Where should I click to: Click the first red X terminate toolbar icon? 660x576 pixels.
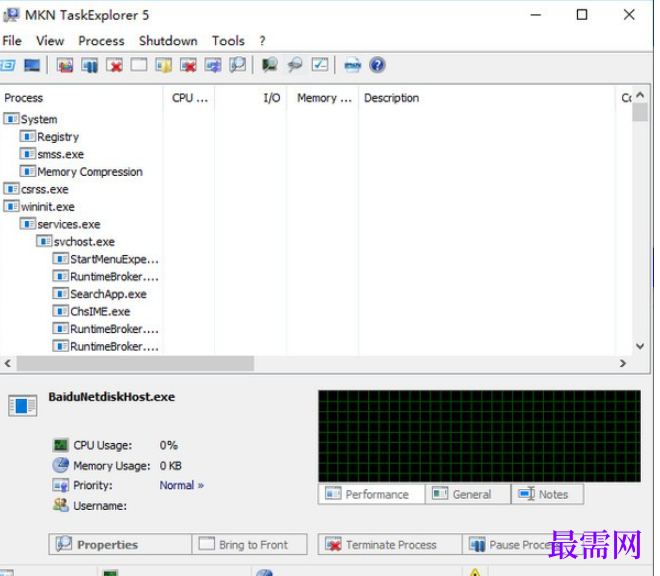click(x=114, y=65)
